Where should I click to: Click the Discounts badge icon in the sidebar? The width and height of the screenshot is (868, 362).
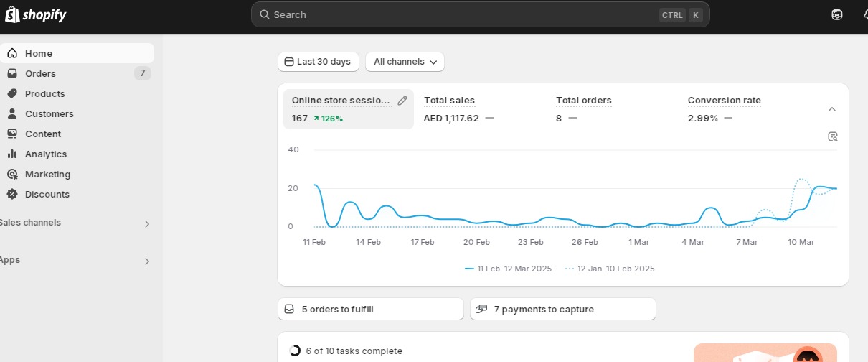click(12, 194)
